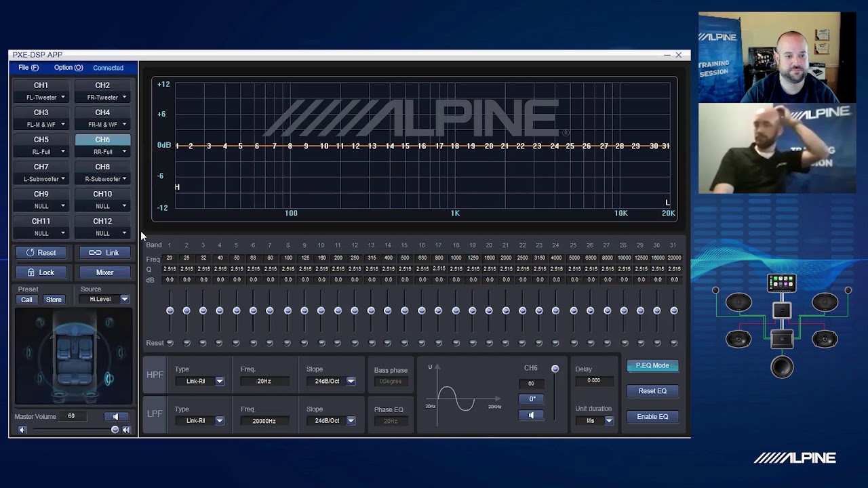This screenshot has height=488, width=868.
Task: Open the Mixer
Action: (104, 272)
